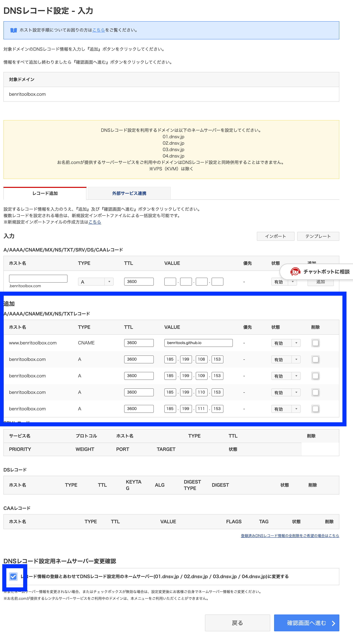Check delete box for 185.199.108.153 A record

(315, 359)
